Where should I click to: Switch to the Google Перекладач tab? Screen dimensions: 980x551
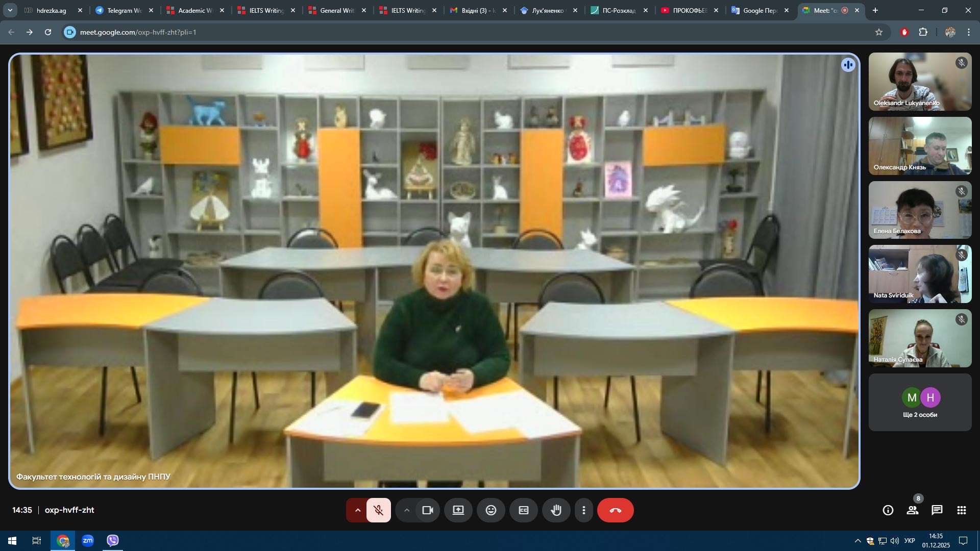pyautogui.click(x=759, y=10)
